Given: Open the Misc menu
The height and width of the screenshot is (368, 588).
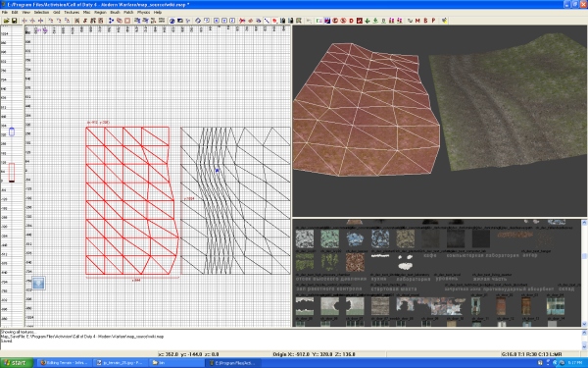Looking at the screenshot, I should [x=86, y=13].
